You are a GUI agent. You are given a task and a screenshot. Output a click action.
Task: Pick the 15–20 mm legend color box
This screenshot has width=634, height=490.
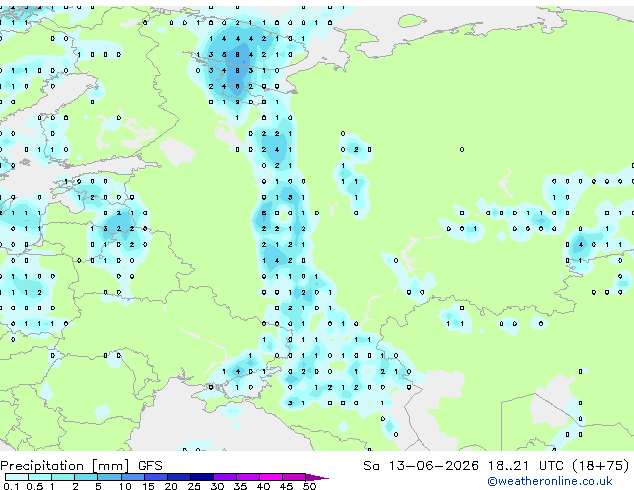(156, 477)
